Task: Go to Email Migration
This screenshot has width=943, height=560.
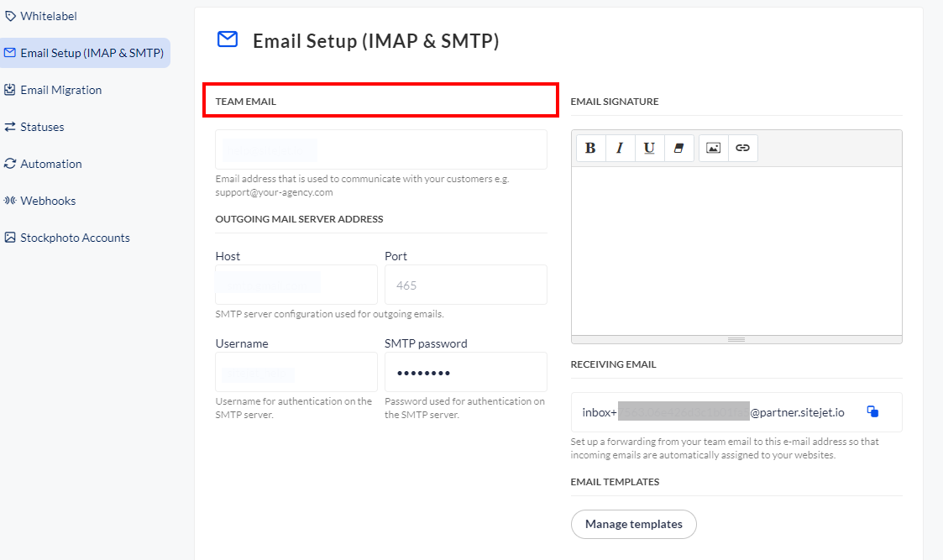Action: pyautogui.click(x=60, y=90)
